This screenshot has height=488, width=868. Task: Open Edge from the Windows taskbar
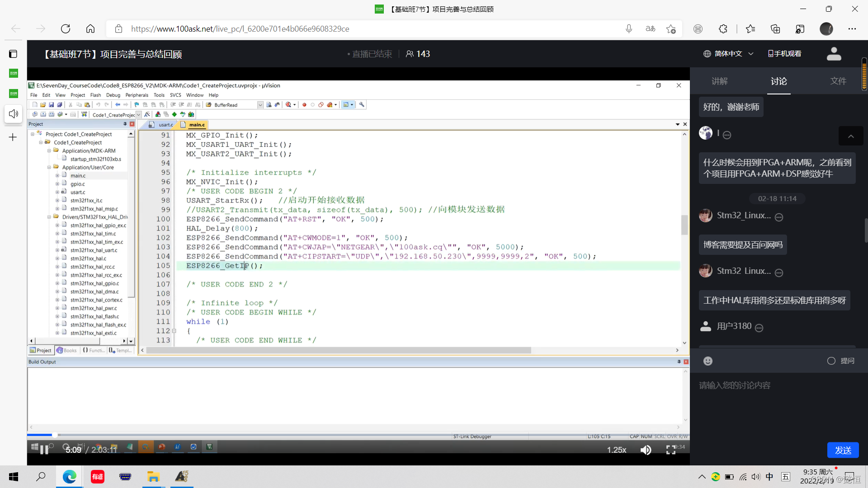69,476
